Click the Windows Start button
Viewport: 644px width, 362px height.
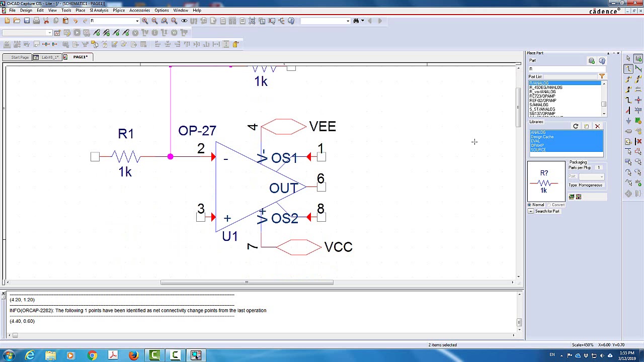click(x=9, y=356)
